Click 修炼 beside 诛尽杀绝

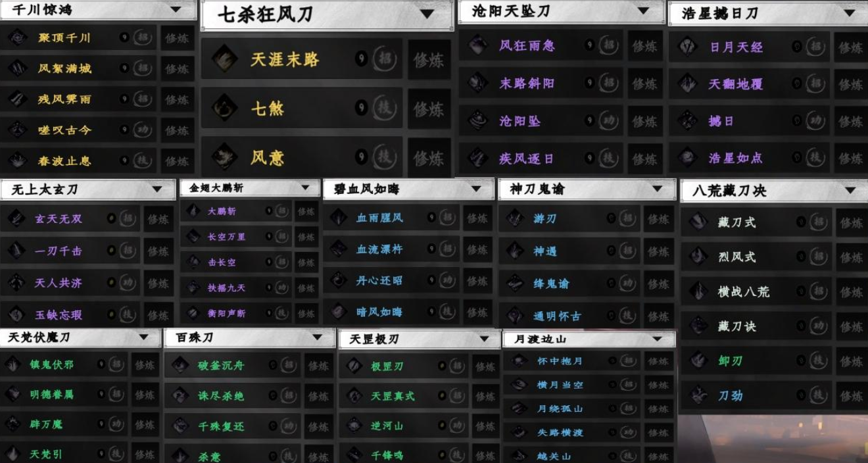pyautogui.click(x=318, y=396)
